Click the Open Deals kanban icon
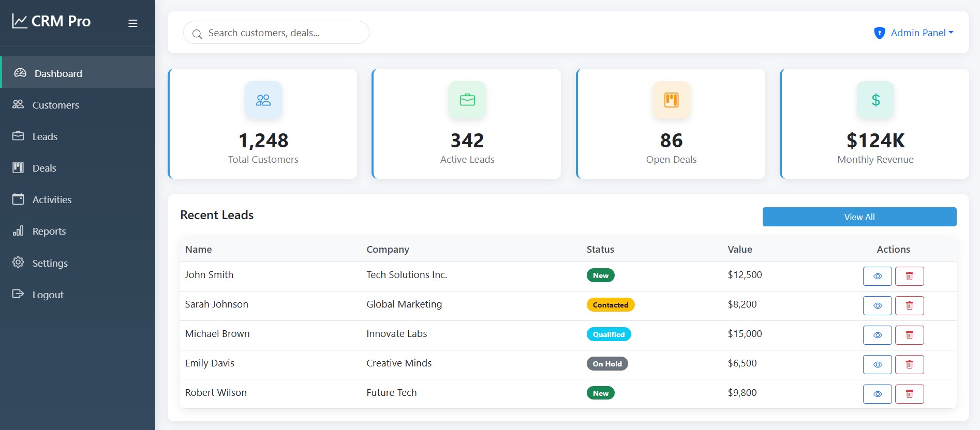Screen dimensions: 980x430 tap(671, 100)
